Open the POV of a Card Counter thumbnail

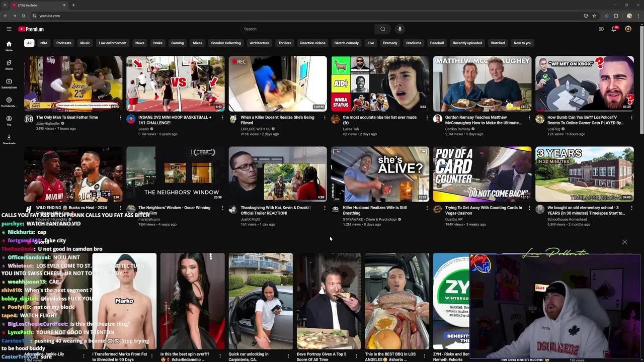[482, 174]
